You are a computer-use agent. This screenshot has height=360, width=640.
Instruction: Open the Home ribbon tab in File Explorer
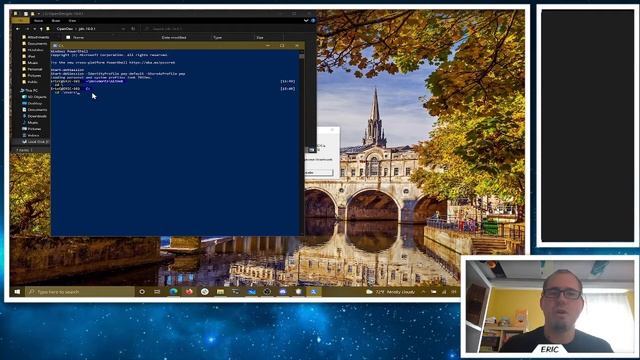click(x=38, y=20)
